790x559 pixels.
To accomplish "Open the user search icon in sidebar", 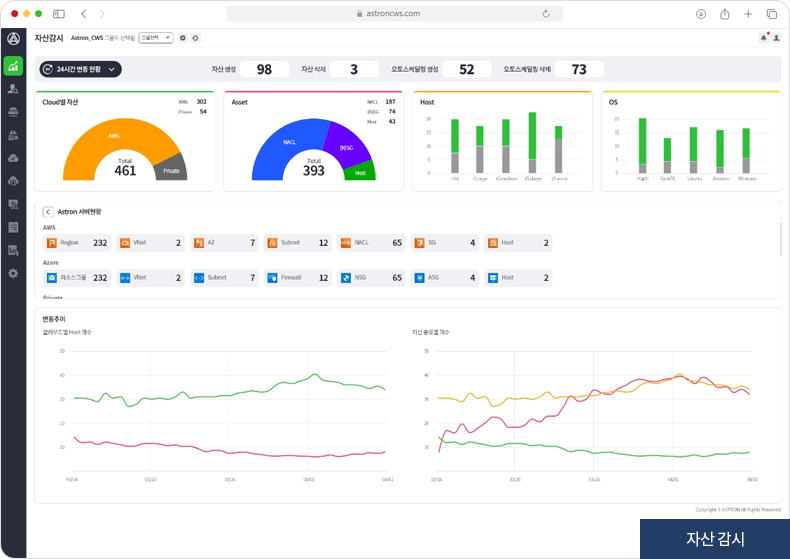I will [x=13, y=89].
